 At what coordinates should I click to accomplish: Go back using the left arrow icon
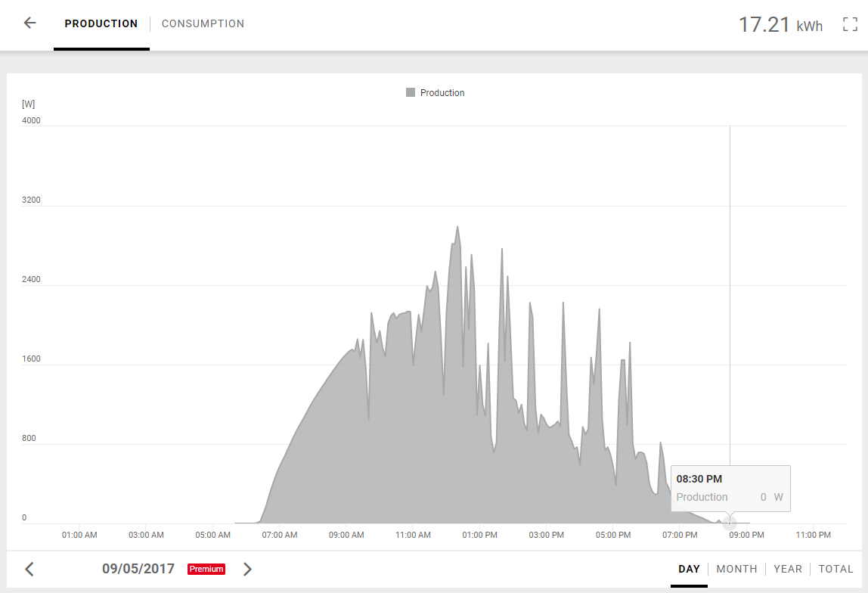[30, 23]
